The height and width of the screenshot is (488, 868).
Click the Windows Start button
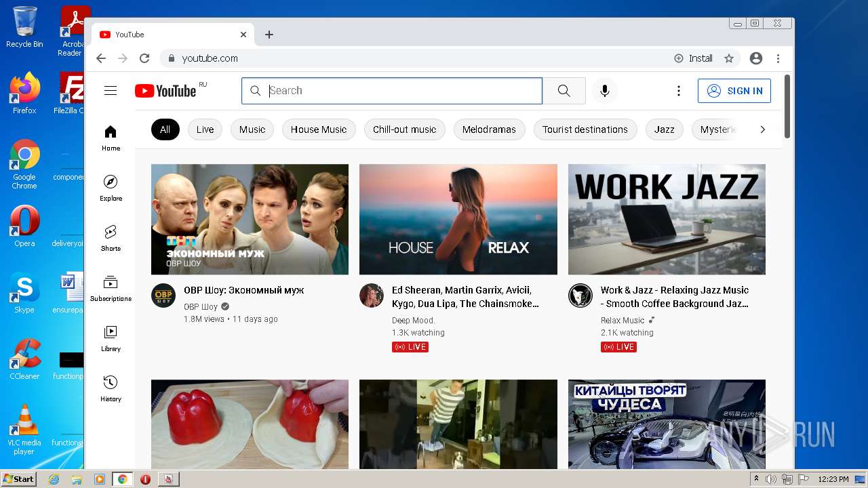pyautogui.click(x=18, y=479)
